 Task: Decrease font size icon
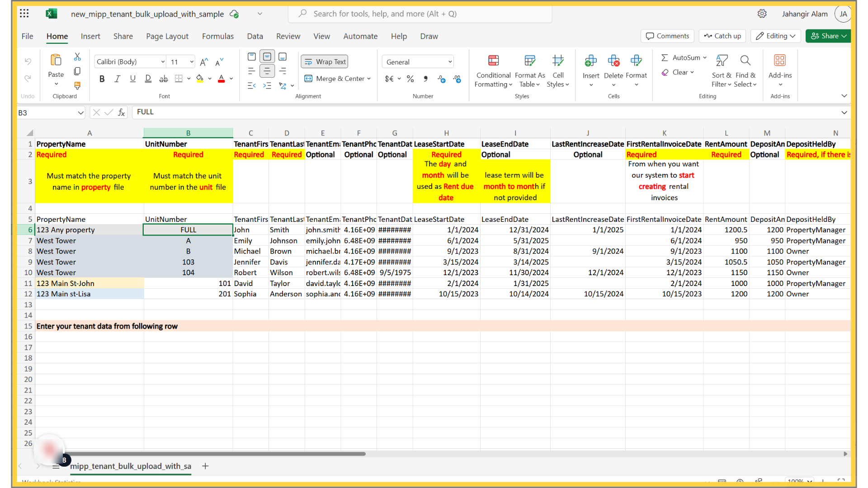click(x=220, y=62)
